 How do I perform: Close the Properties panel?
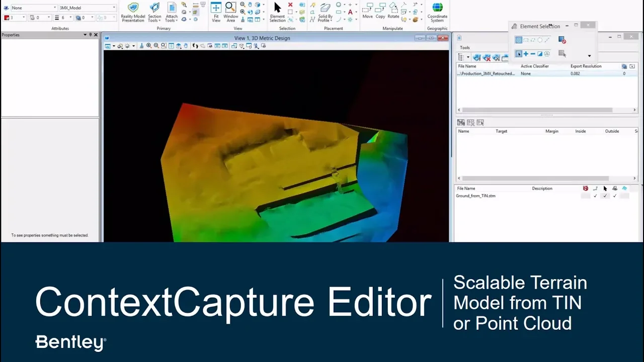96,35
